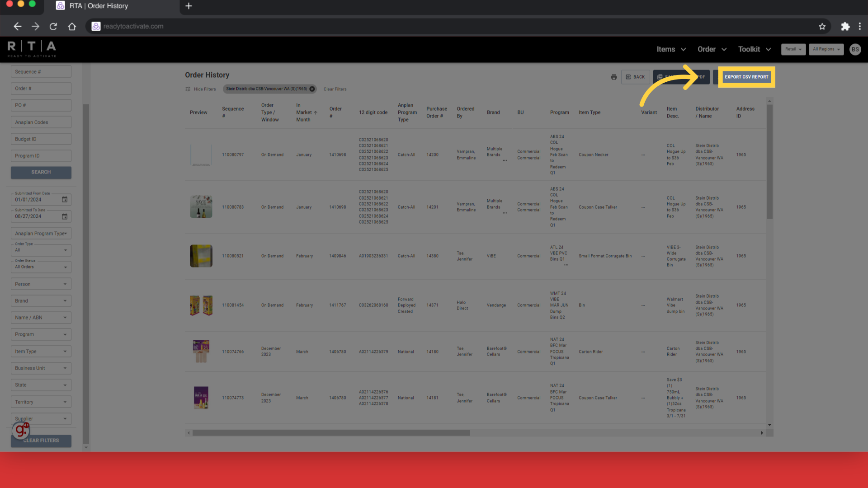Focus the Budget ID field
This screenshot has height=488, width=868.
[x=41, y=139]
